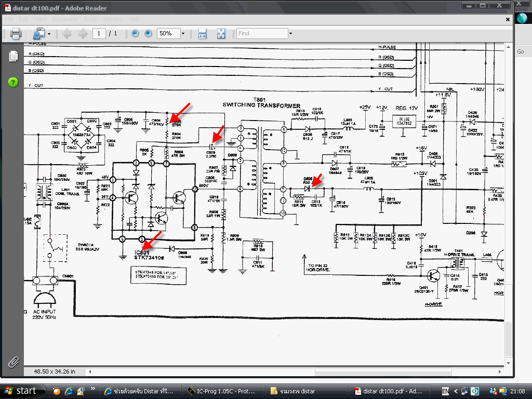The height and width of the screenshot is (399, 532).
Task: Switch to distar dt100.pdf taskbar button
Action: click(x=390, y=391)
